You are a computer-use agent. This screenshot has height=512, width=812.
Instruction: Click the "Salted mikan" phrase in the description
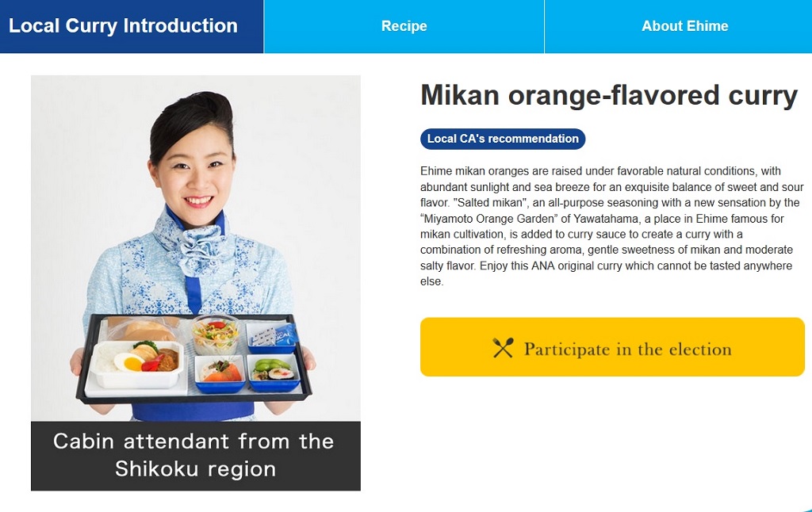tap(489, 202)
